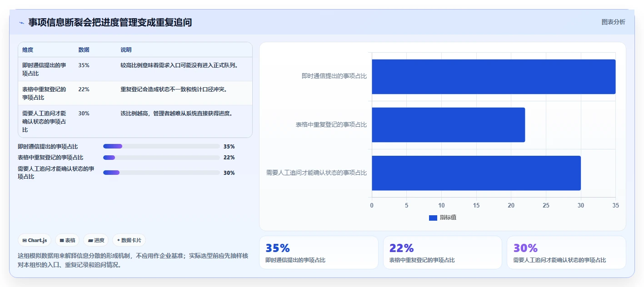Click the icon inside the 进度 chip
The image size is (644, 287).
90,240
